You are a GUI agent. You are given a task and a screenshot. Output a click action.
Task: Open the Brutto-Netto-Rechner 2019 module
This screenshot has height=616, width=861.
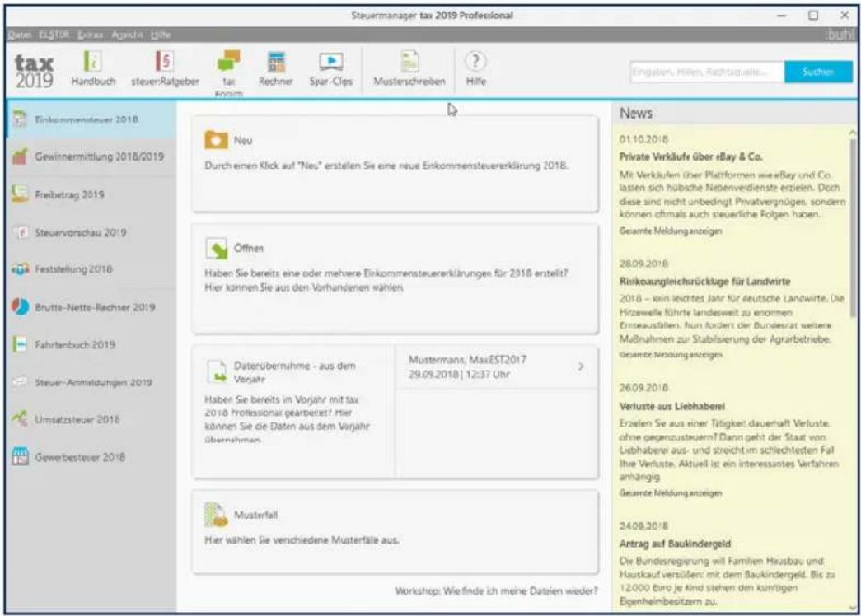[91, 307]
